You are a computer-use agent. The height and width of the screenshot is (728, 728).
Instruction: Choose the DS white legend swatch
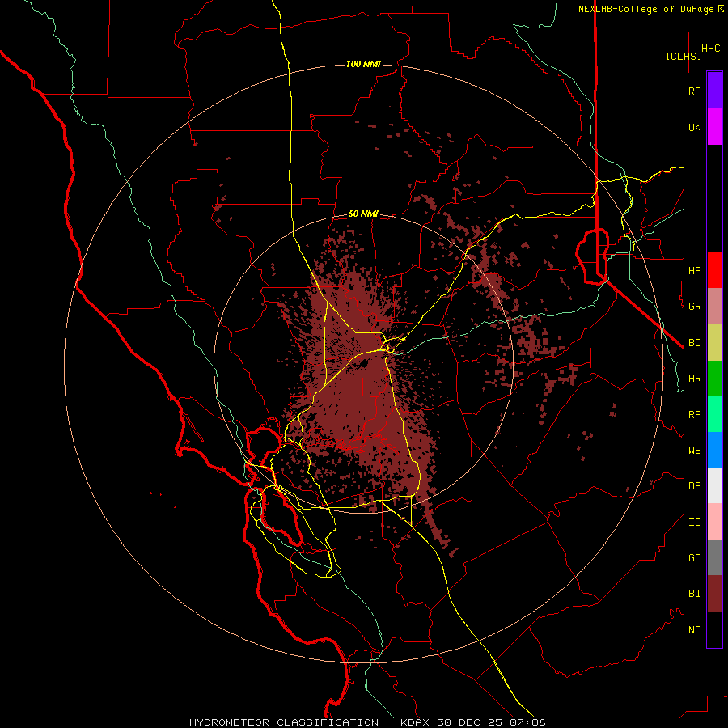[714, 485]
